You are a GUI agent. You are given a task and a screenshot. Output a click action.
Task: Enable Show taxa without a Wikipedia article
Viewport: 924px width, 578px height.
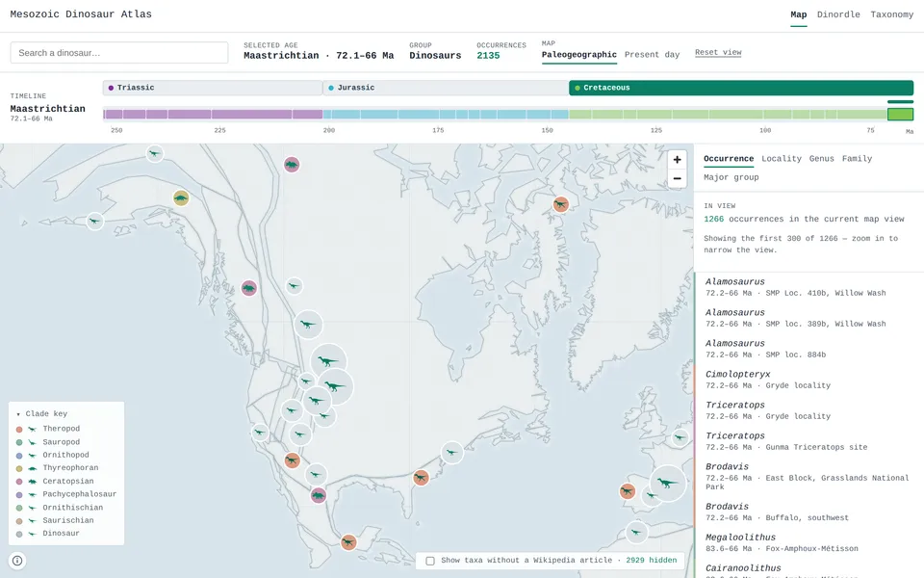click(430, 561)
